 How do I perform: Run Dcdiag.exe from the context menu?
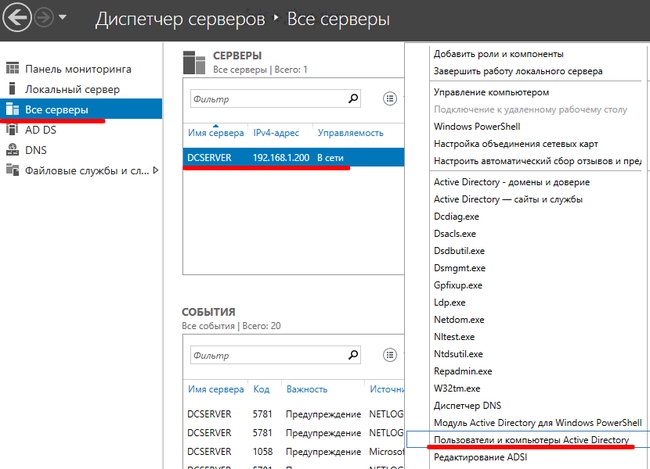(x=456, y=217)
